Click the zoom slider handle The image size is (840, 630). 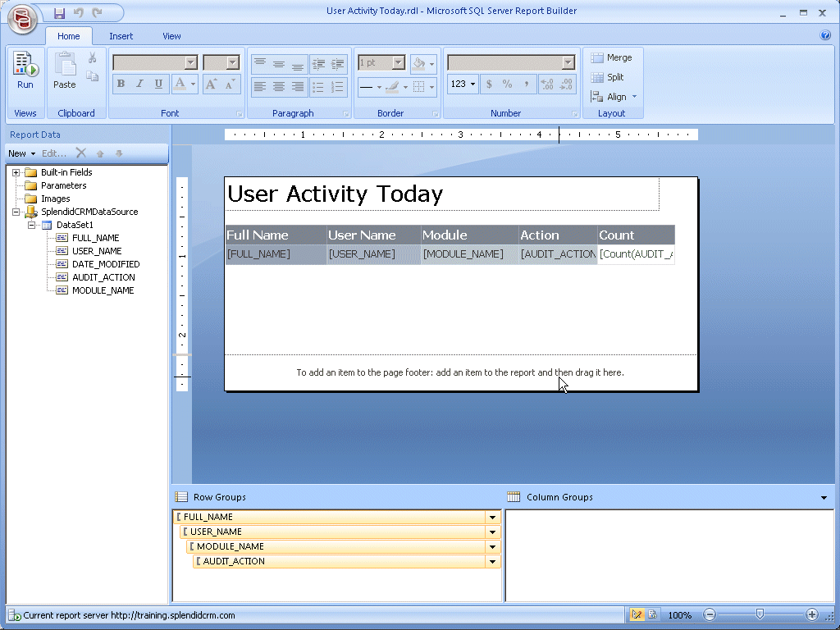760,614
